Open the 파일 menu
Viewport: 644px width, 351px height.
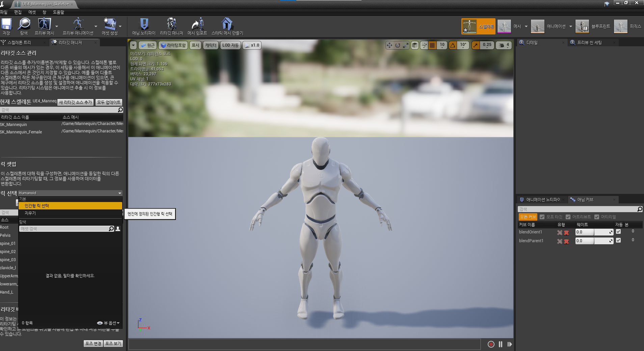(4, 12)
